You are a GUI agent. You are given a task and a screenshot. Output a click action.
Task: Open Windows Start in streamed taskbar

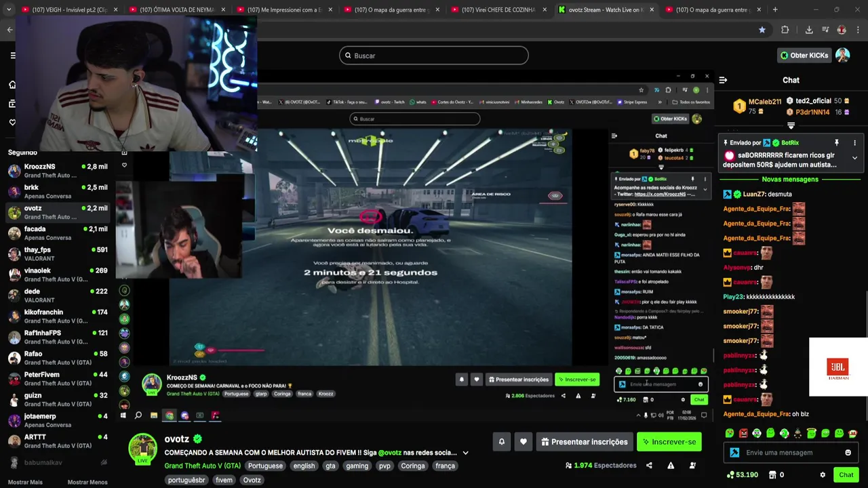pyautogui.click(x=123, y=415)
